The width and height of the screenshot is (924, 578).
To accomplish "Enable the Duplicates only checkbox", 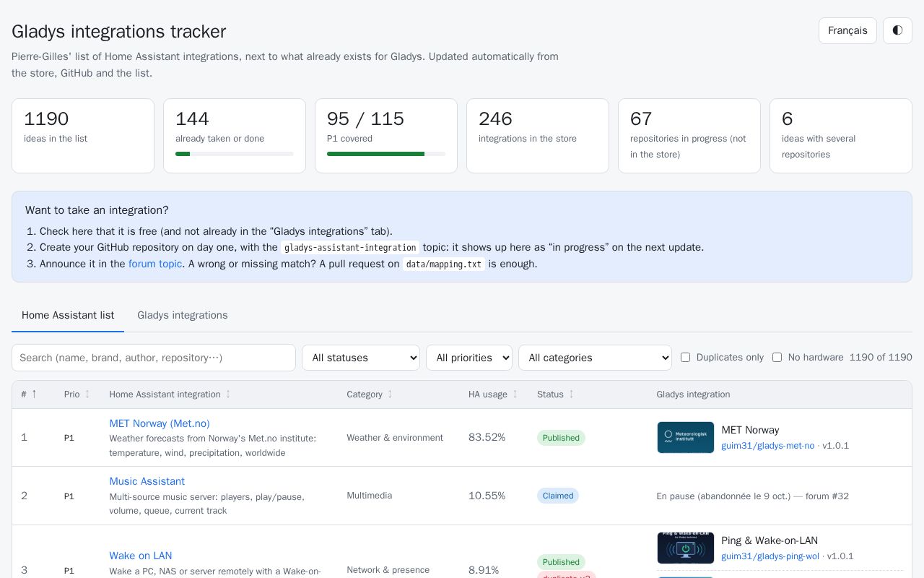I will click(685, 357).
